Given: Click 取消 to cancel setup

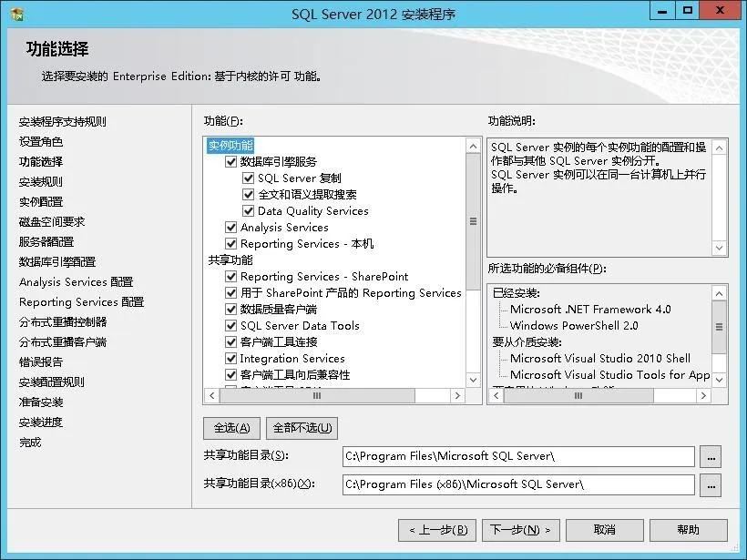Looking at the screenshot, I should 605,530.
